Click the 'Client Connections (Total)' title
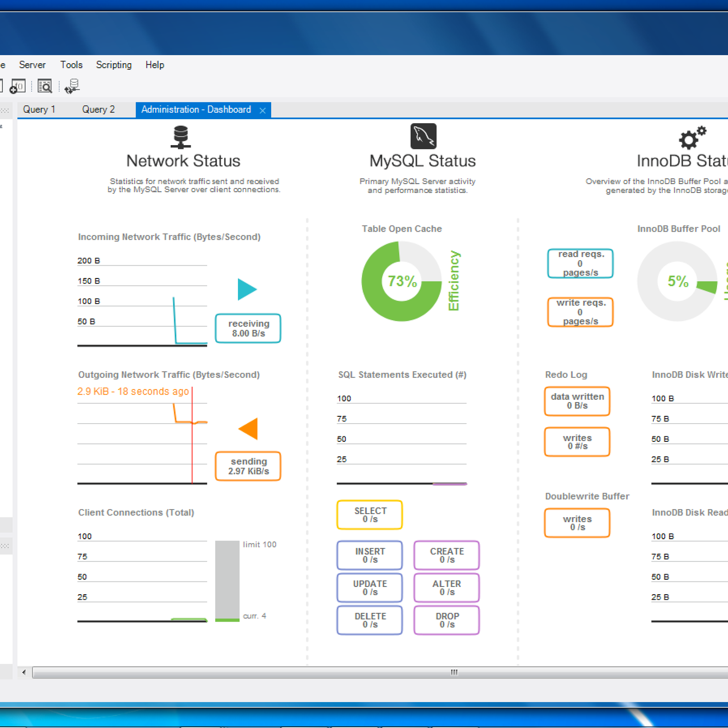This screenshot has height=728, width=728. pos(136,513)
